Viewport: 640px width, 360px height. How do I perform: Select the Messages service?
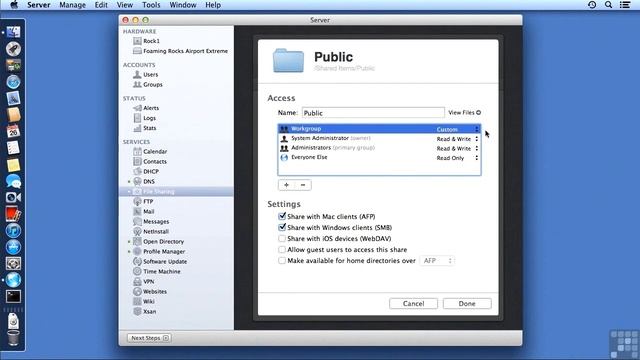pos(151,221)
